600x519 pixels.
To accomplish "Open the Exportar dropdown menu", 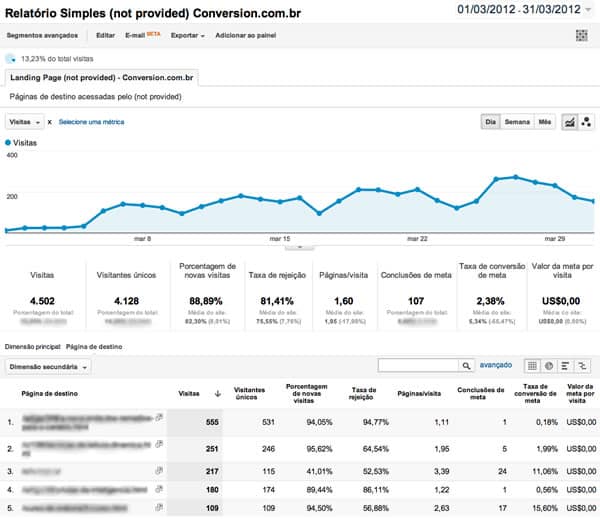I will [188, 36].
